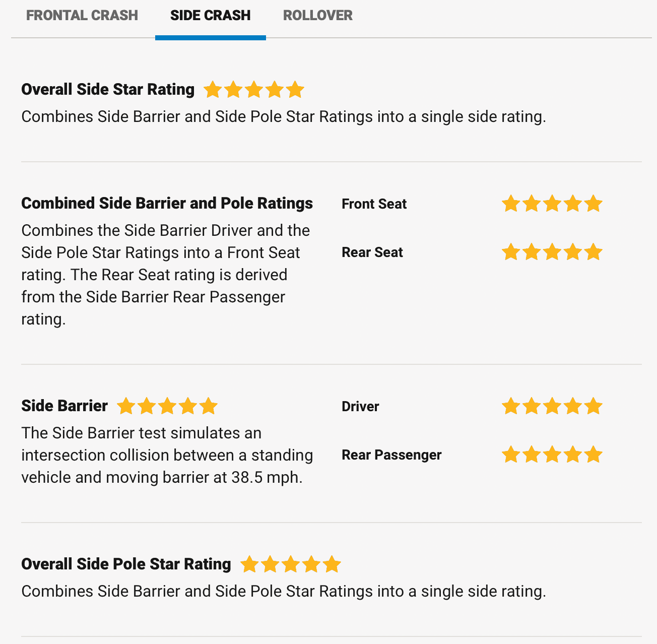The height and width of the screenshot is (644, 657).
Task: Click the Rear Seat star rating
Action: [x=552, y=252]
